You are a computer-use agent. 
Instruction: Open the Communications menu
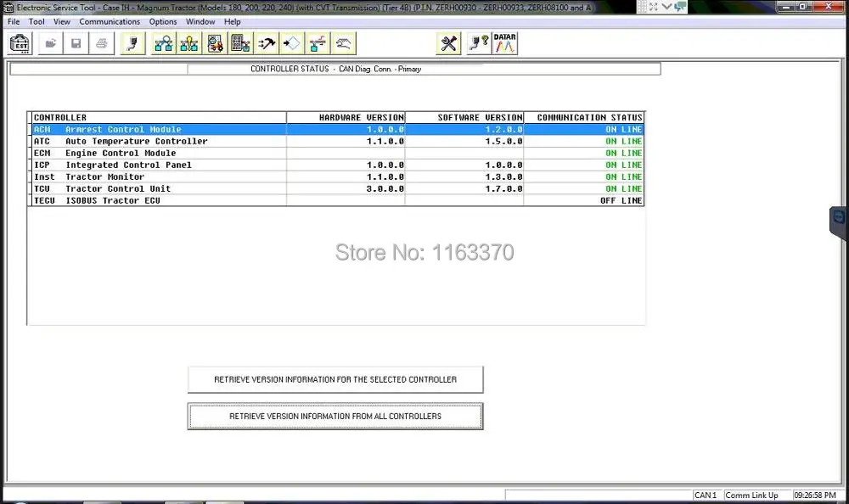point(110,22)
